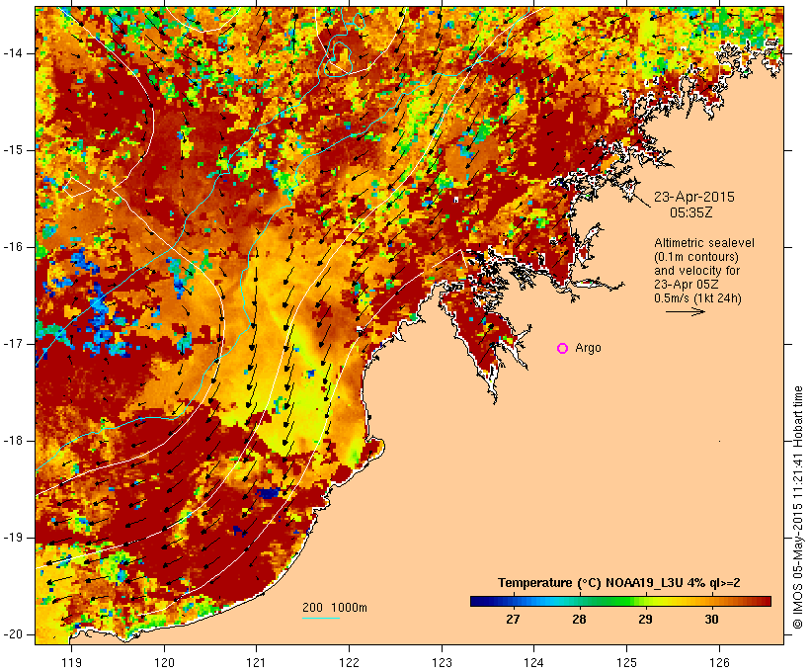
Task: Click longitude label 122
Action: coord(350,663)
